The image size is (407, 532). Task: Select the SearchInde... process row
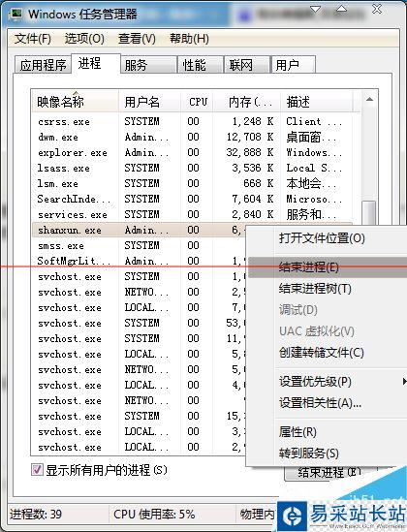(192, 200)
